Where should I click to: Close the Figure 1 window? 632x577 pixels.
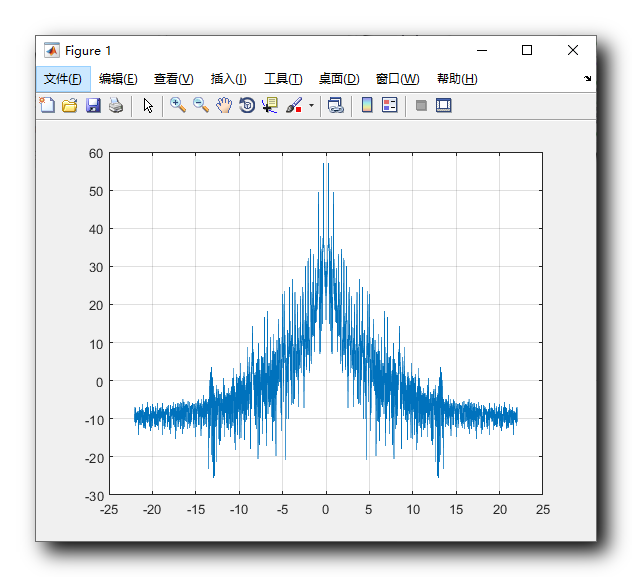click(x=573, y=50)
